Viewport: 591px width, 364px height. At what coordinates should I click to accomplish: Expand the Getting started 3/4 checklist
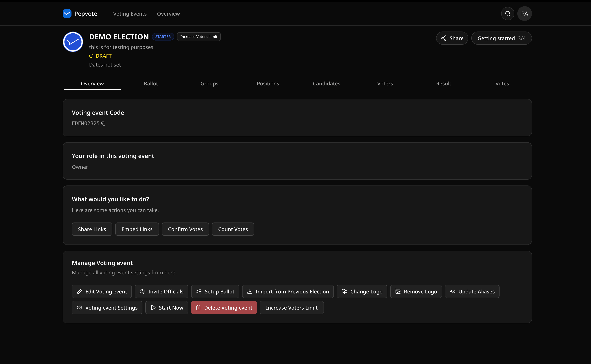[501, 38]
